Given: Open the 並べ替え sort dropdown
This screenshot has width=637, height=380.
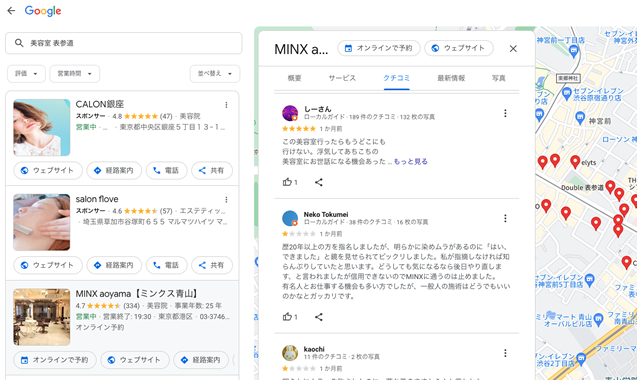Looking at the screenshot, I should 214,74.
